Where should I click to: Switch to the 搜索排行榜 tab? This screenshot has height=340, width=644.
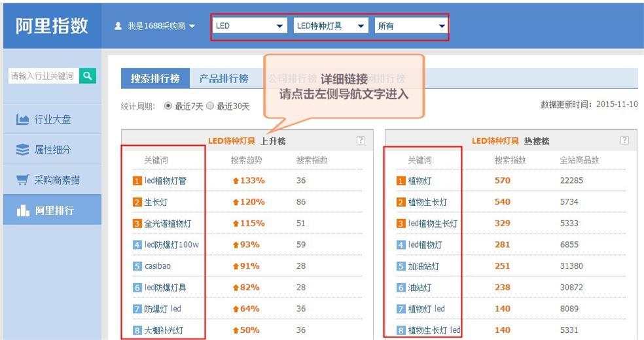click(x=154, y=78)
